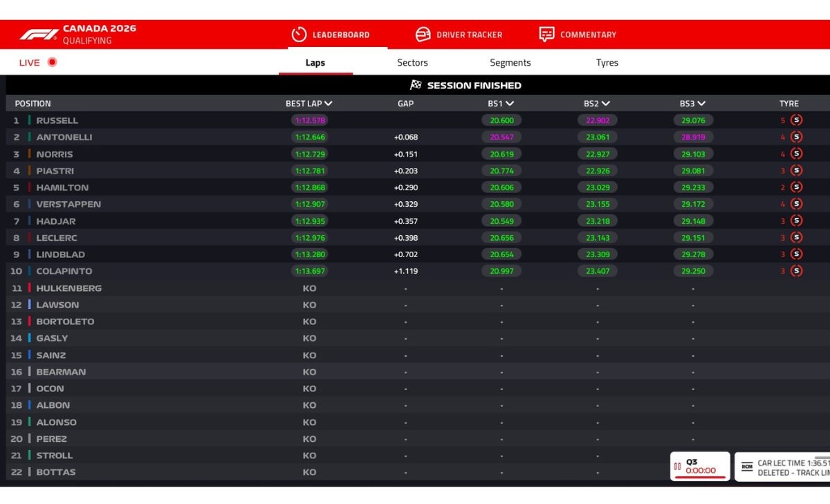Click Russell's soft tyre icon
Viewport: 830px width, 504px height.
coord(796,120)
